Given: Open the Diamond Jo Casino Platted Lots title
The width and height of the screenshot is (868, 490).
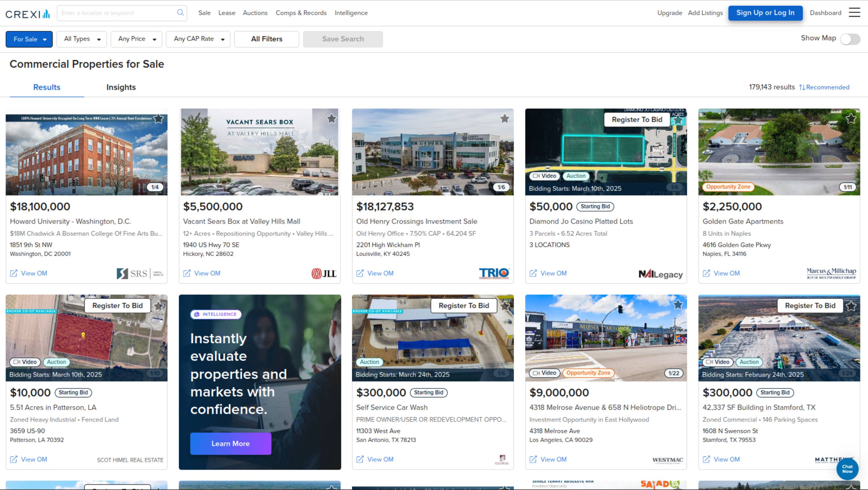Looking at the screenshot, I should [x=581, y=221].
